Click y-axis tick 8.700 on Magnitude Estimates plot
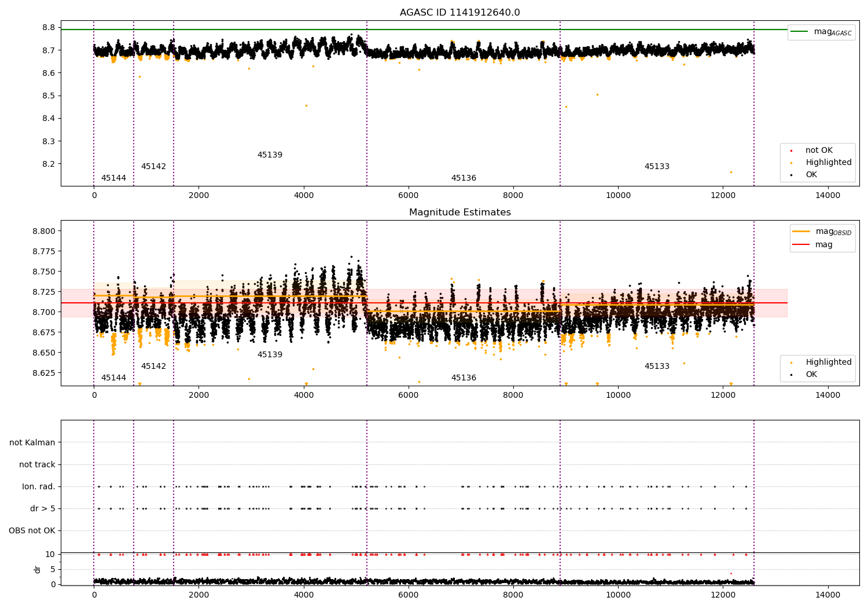 point(44,313)
